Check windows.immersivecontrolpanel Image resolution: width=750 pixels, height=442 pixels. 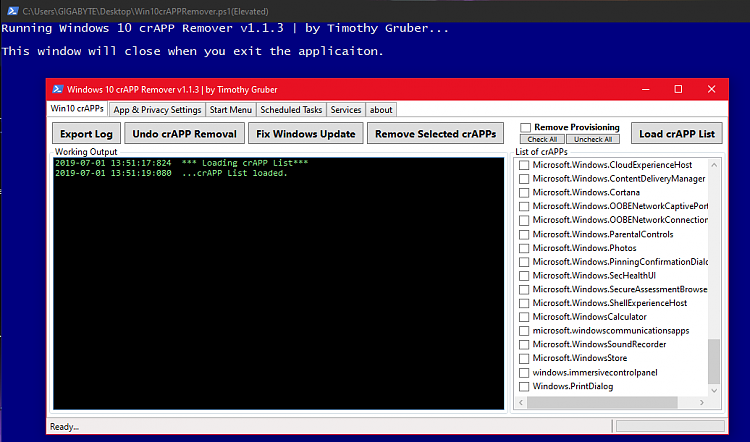point(524,373)
